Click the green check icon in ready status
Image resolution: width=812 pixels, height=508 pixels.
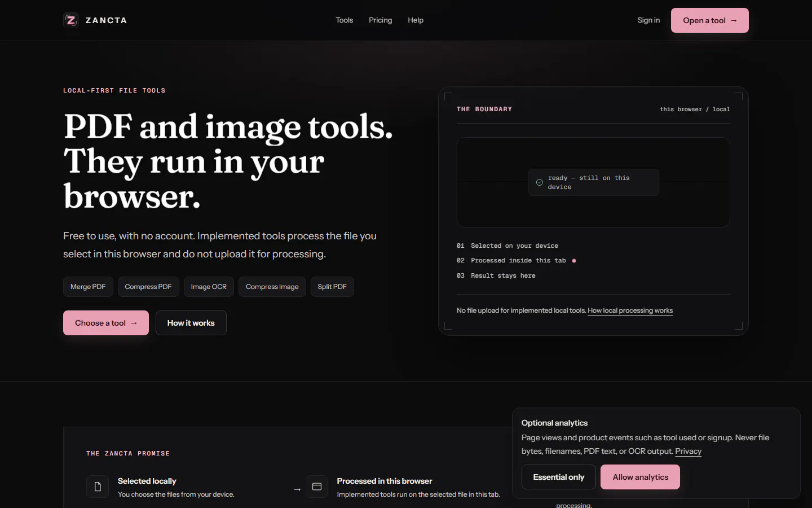coord(540,182)
